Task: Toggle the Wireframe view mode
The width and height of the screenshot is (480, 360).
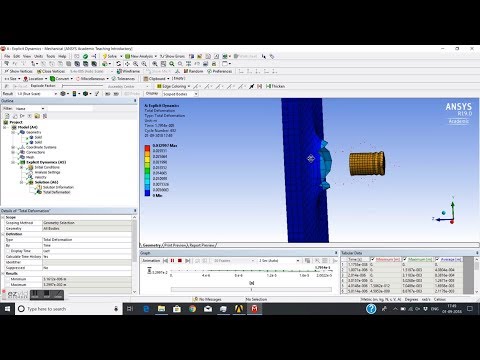Action: point(128,71)
